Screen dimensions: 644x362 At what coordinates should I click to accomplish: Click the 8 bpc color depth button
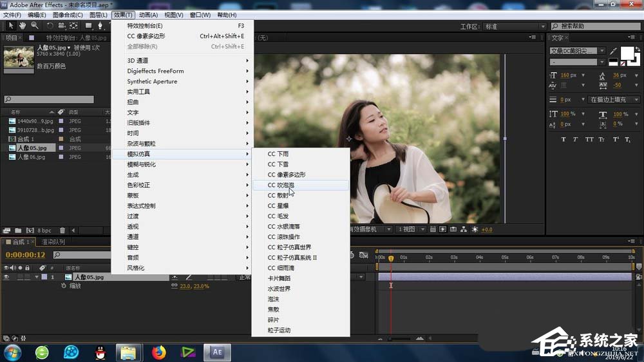(44, 230)
